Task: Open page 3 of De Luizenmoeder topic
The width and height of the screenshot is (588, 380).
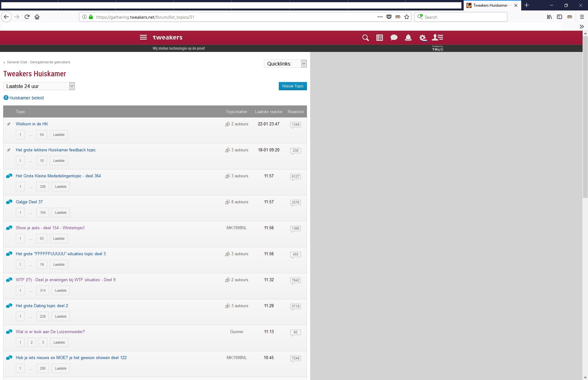Action: (43, 342)
